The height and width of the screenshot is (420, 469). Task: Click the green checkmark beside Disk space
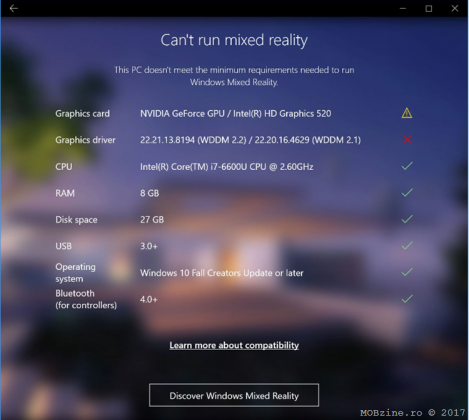tap(407, 219)
